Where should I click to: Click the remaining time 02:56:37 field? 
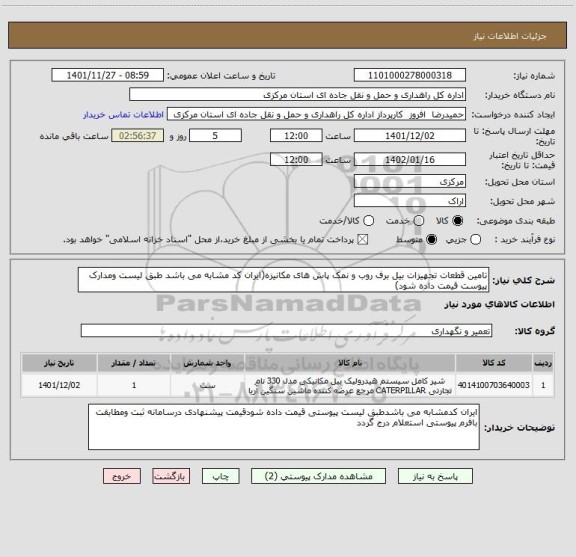138,136
